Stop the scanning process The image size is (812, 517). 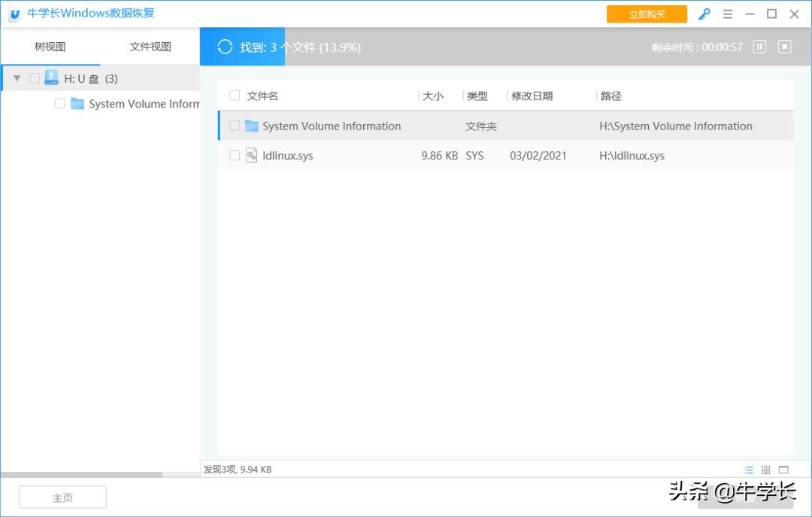[784, 47]
